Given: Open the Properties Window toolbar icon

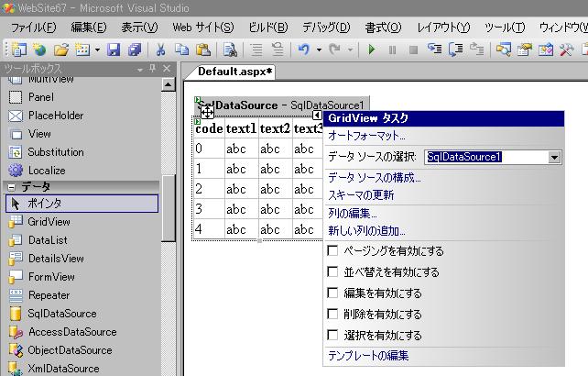Looking at the screenshot, I should 525,50.
